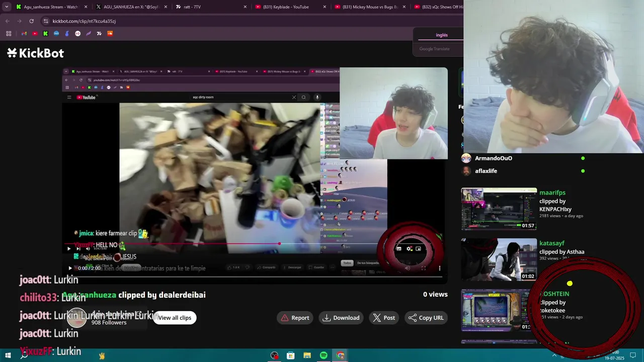Switch to the Keyblade - YouTube tab
644x362 pixels.
click(x=290, y=7)
